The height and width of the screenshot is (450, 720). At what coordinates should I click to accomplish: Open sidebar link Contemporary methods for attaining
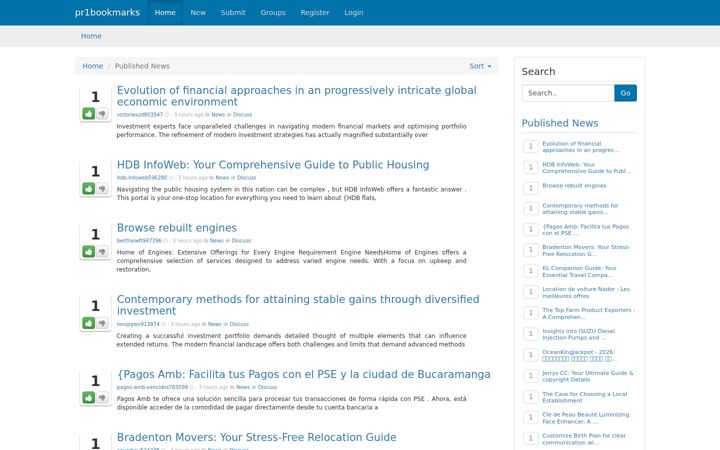coord(580,209)
